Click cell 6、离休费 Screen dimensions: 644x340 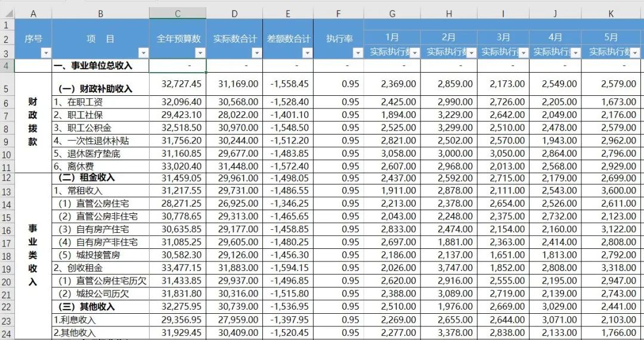point(101,167)
